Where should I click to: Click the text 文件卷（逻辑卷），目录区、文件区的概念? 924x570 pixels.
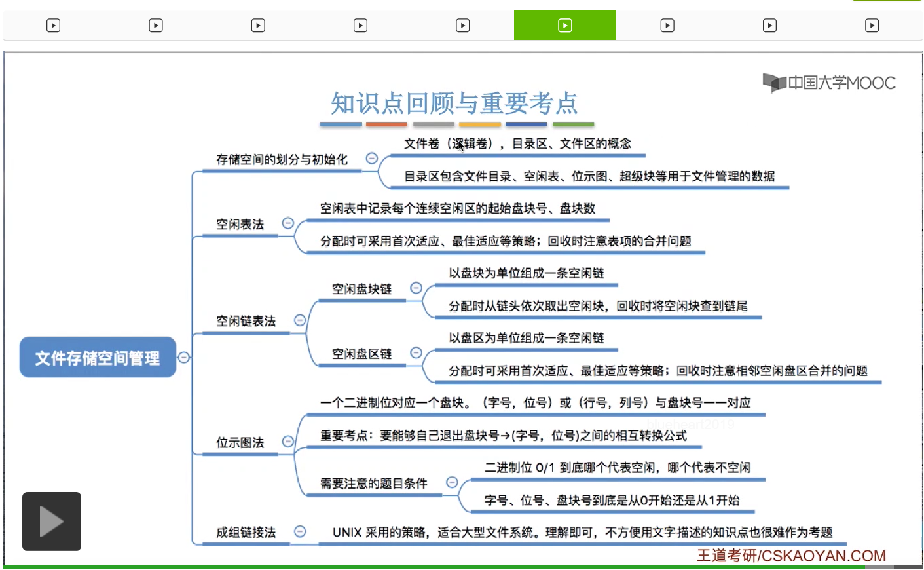tap(517, 143)
